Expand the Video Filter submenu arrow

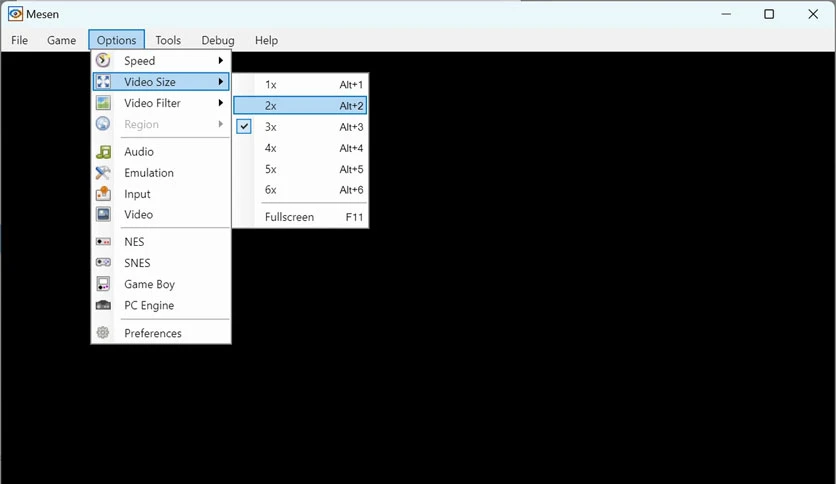click(220, 103)
